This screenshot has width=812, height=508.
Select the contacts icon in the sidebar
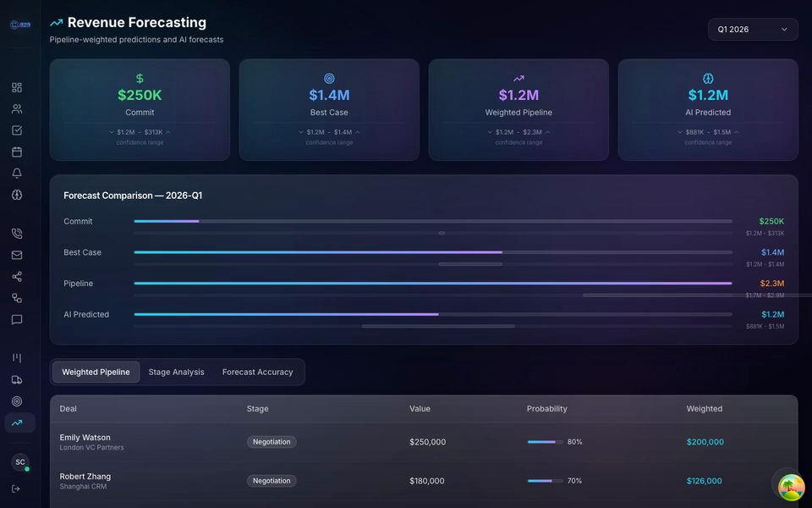click(x=18, y=108)
